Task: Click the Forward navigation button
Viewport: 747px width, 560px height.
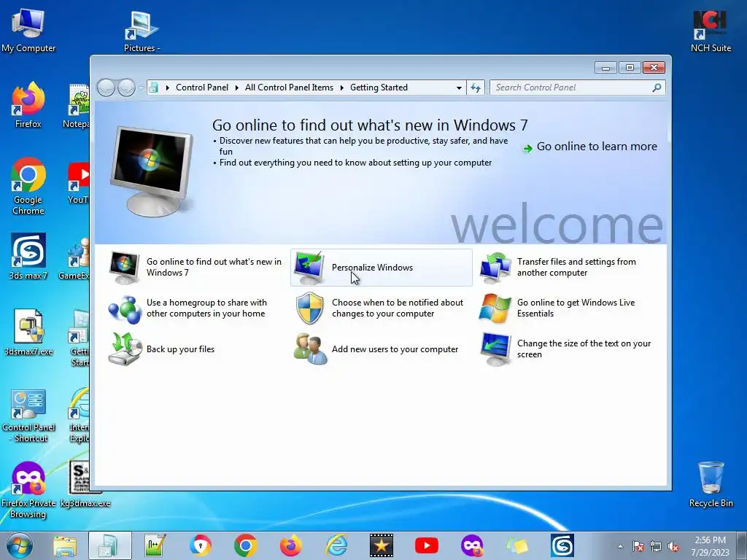Action: click(126, 87)
